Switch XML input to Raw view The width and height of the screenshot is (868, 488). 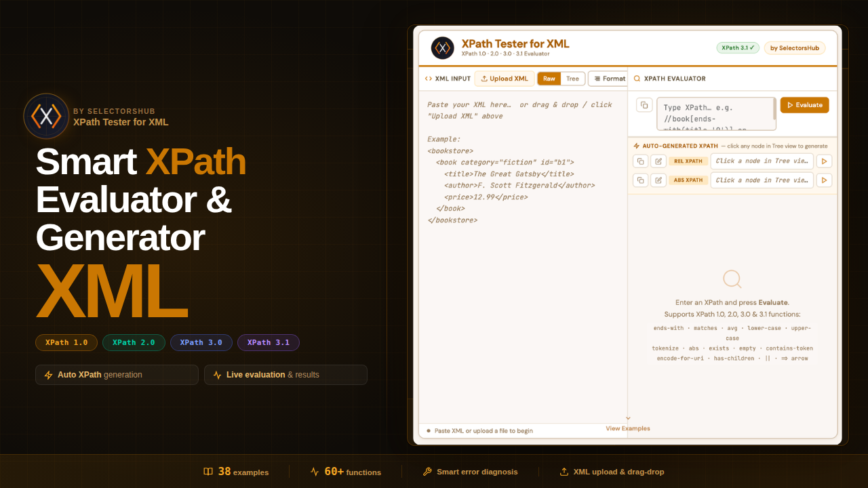549,79
